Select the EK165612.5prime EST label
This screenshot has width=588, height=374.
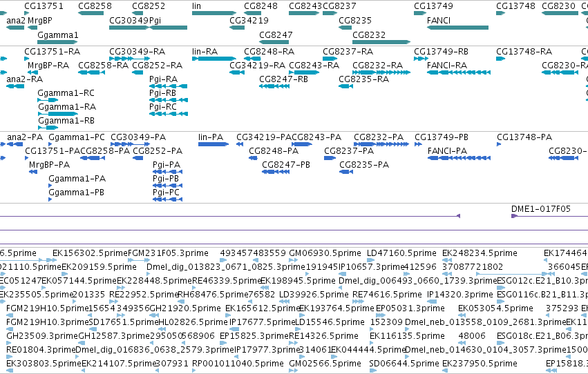pyautogui.click(x=263, y=308)
